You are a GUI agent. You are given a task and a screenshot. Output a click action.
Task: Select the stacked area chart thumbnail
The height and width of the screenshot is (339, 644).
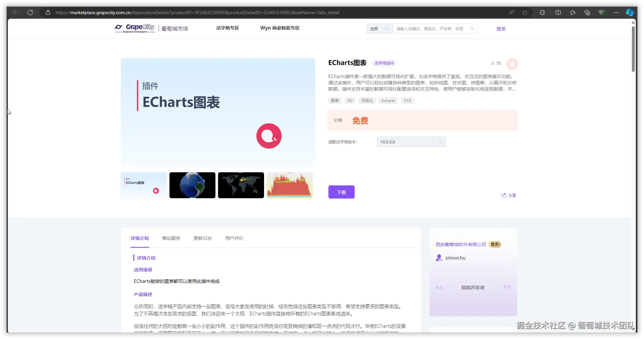290,185
